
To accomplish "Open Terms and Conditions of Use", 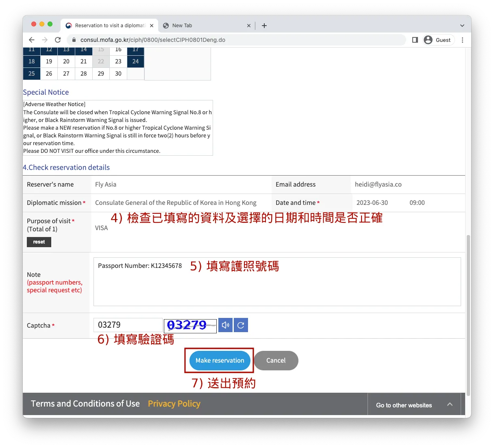I will (x=85, y=404).
